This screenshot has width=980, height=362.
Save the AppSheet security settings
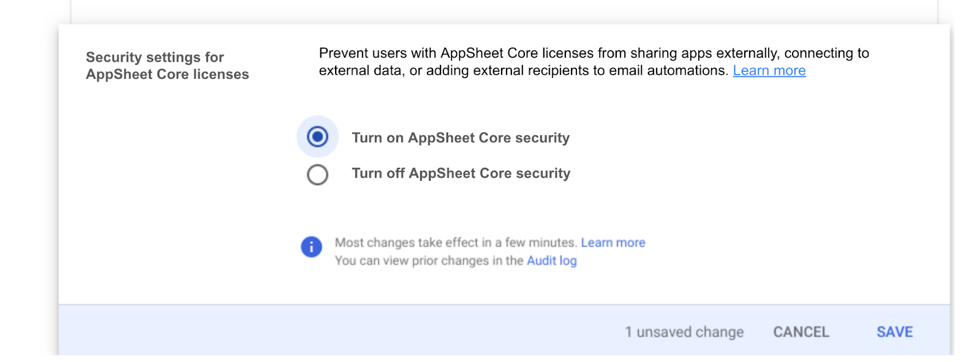tap(894, 331)
